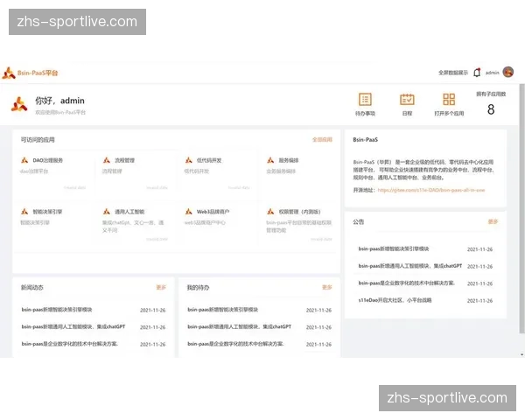Open the notification bell in the header
The width and height of the screenshot is (525, 420).
[477, 73]
